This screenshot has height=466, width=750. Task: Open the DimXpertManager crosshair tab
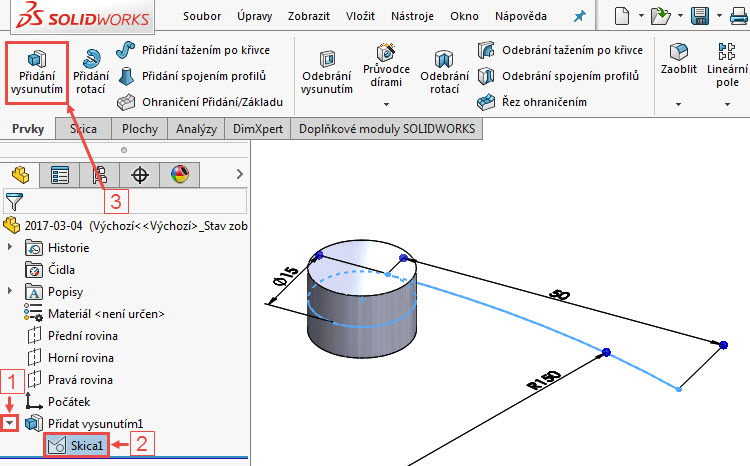pyautogui.click(x=140, y=175)
